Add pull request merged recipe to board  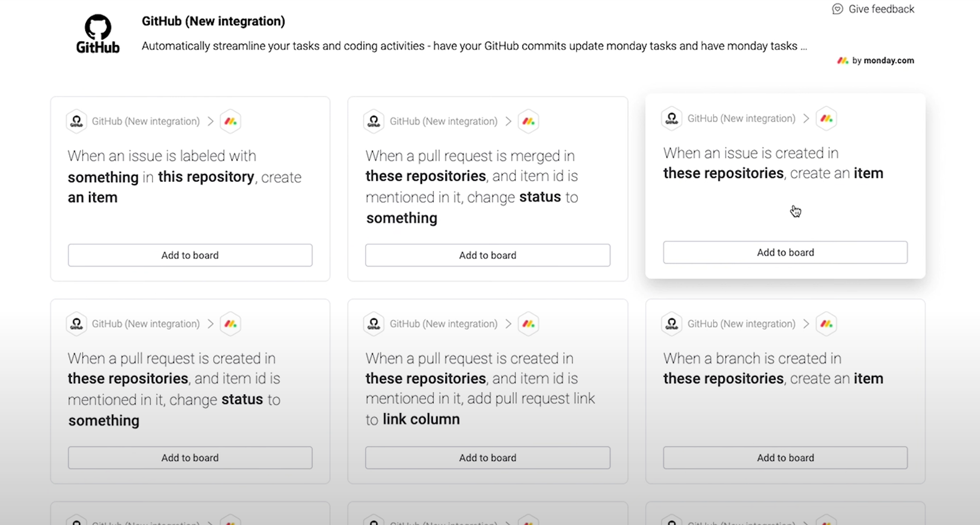[488, 255]
